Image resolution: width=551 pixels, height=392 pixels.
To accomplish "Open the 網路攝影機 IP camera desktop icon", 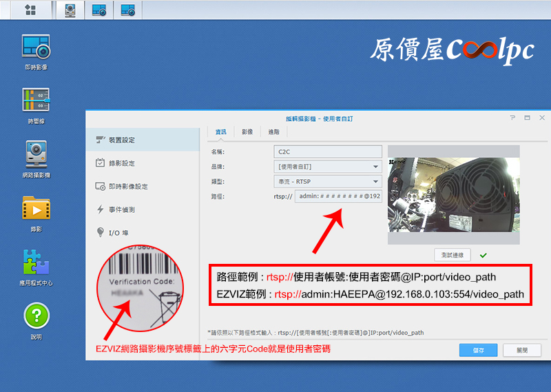I will 37,160.
